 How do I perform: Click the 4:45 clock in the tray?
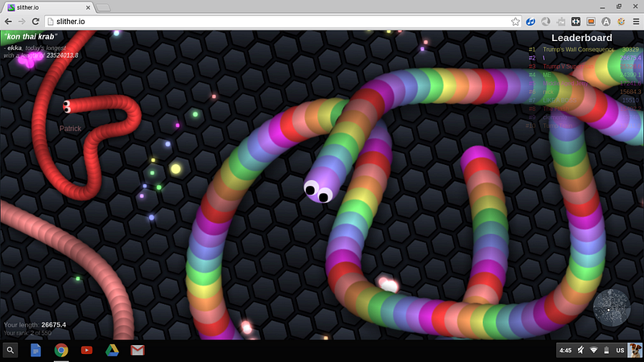tap(565, 350)
